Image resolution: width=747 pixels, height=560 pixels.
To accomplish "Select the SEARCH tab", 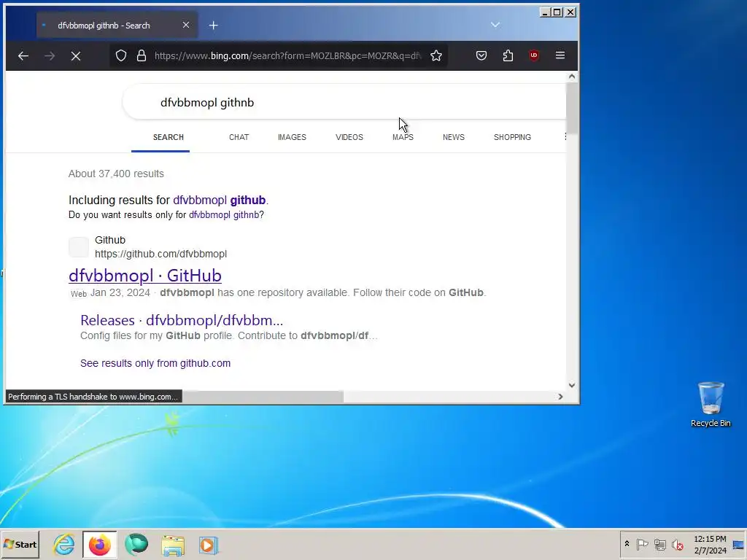I will (x=169, y=137).
